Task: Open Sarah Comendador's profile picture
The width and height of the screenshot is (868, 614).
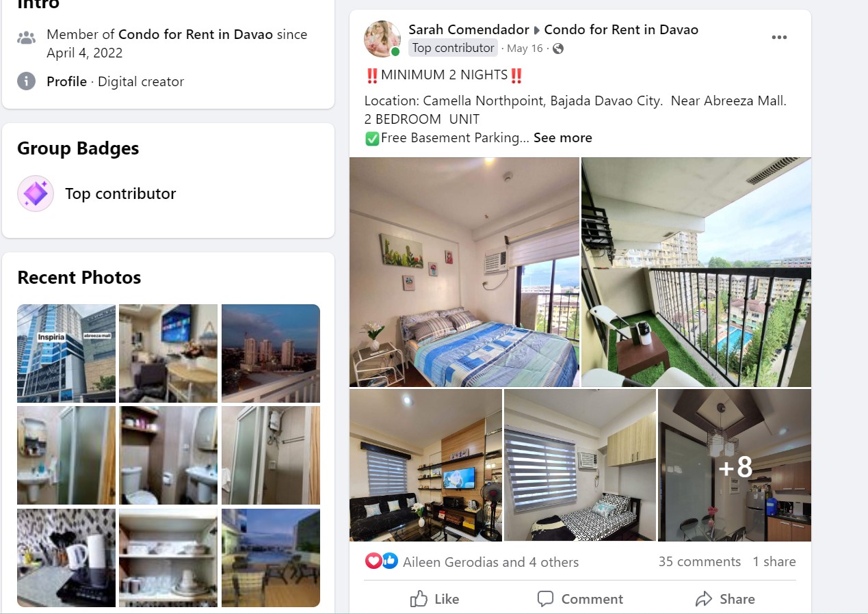Action: click(x=382, y=39)
